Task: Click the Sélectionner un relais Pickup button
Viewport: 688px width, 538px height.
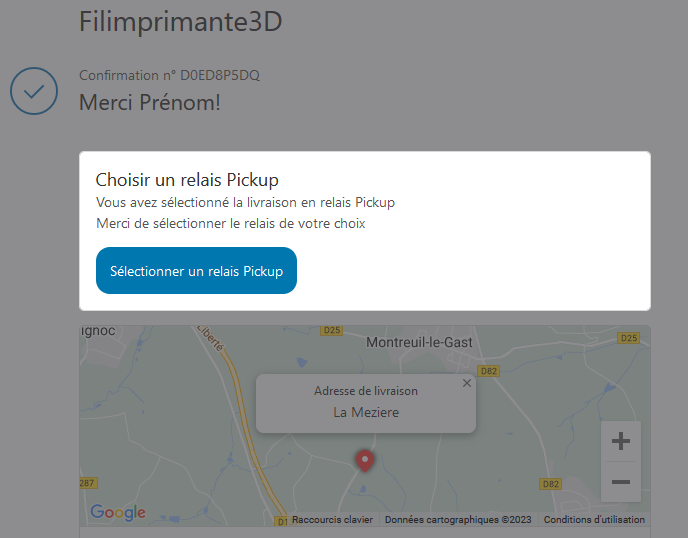Action: coord(196,270)
